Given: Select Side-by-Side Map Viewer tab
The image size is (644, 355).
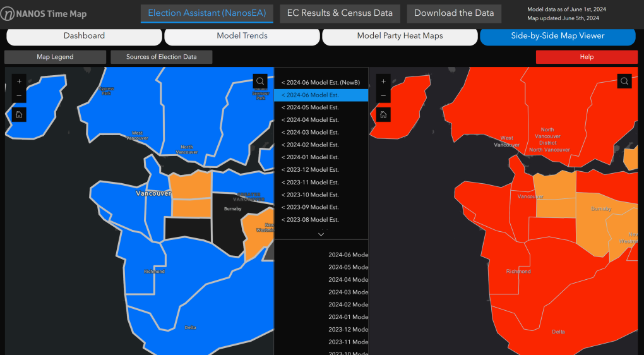Looking at the screenshot, I should (x=558, y=36).
